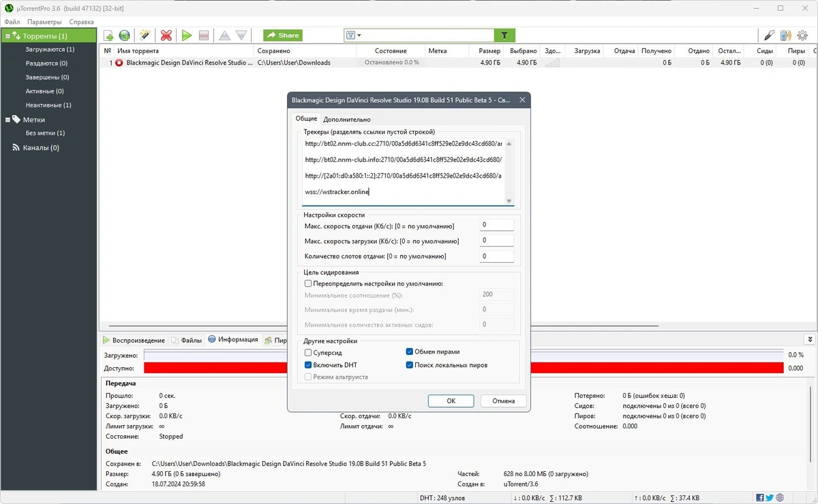Select Неактивные (1) in sidebar

[x=48, y=106]
